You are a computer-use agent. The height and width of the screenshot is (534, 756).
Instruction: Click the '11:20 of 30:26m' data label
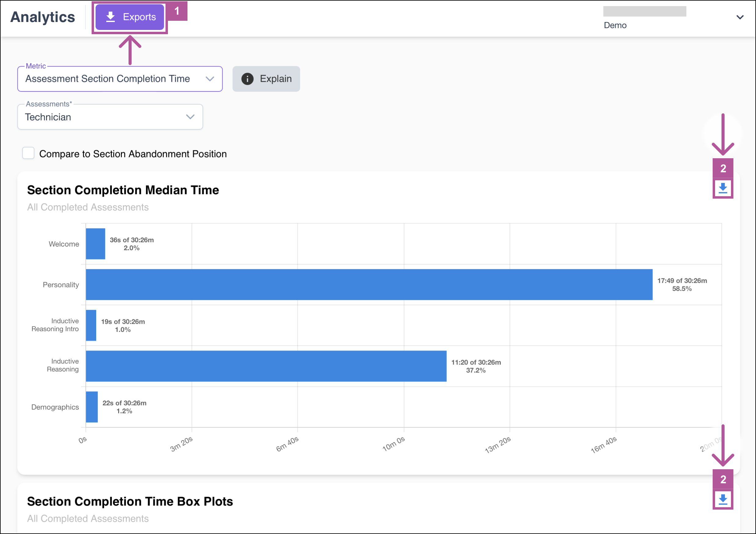pyautogui.click(x=476, y=362)
